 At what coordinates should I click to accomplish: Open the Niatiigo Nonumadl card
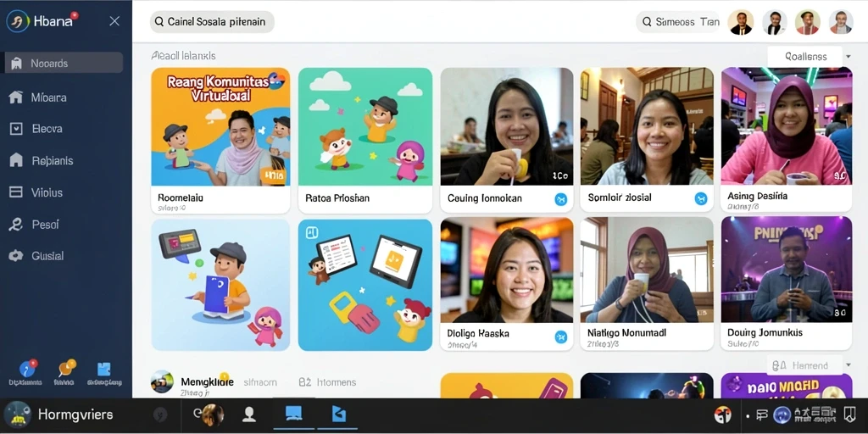(647, 283)
